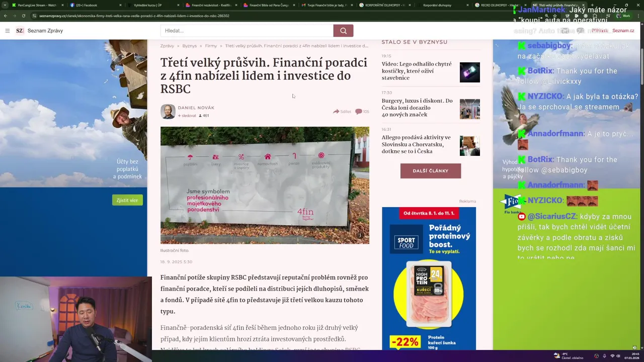644x362 pixels.
Task: Open Burgery, luxus i diskont article
Action: click(x=417, y=108)
